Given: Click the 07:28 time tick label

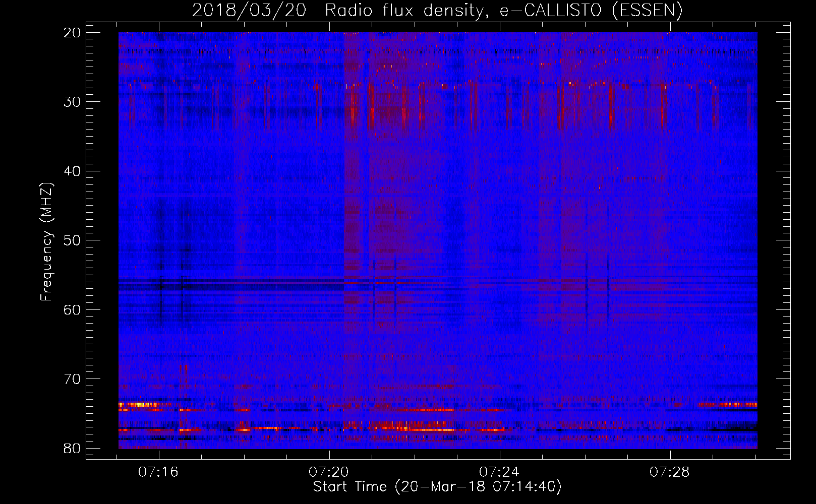Looking at the screenshot, I should click(670, 472).
